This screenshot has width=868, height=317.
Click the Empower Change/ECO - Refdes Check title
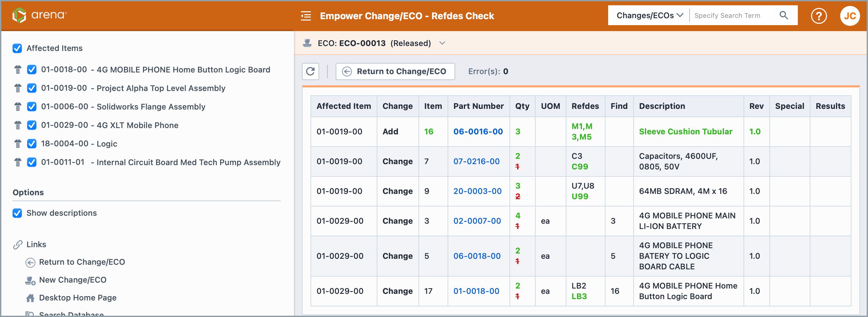click(x=407, y=16)
